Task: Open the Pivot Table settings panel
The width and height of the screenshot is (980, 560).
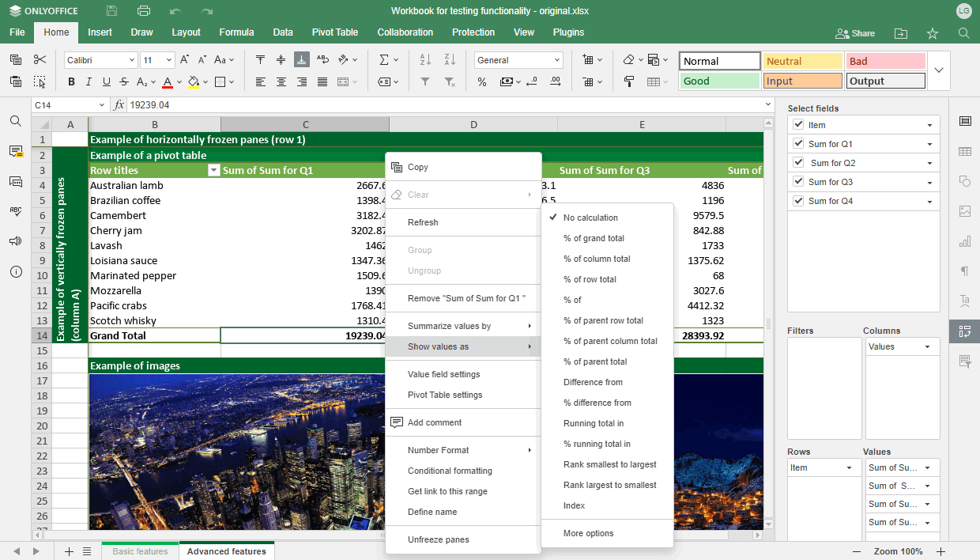Action: (964, 331)
